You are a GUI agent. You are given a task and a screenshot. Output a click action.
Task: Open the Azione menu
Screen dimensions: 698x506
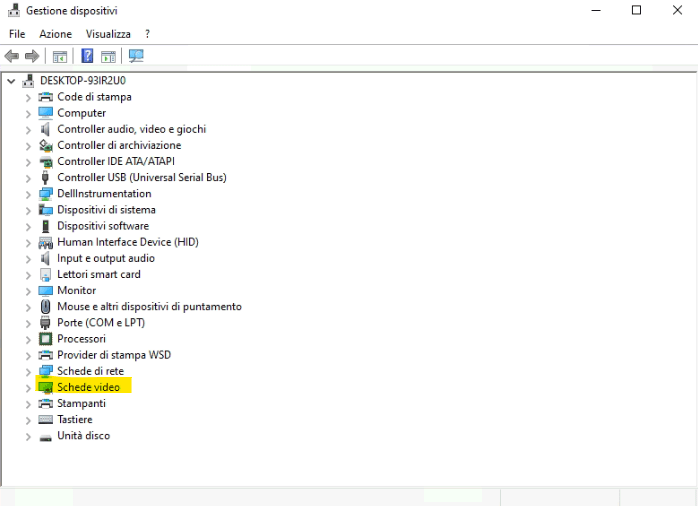click(x=55, y=34)
